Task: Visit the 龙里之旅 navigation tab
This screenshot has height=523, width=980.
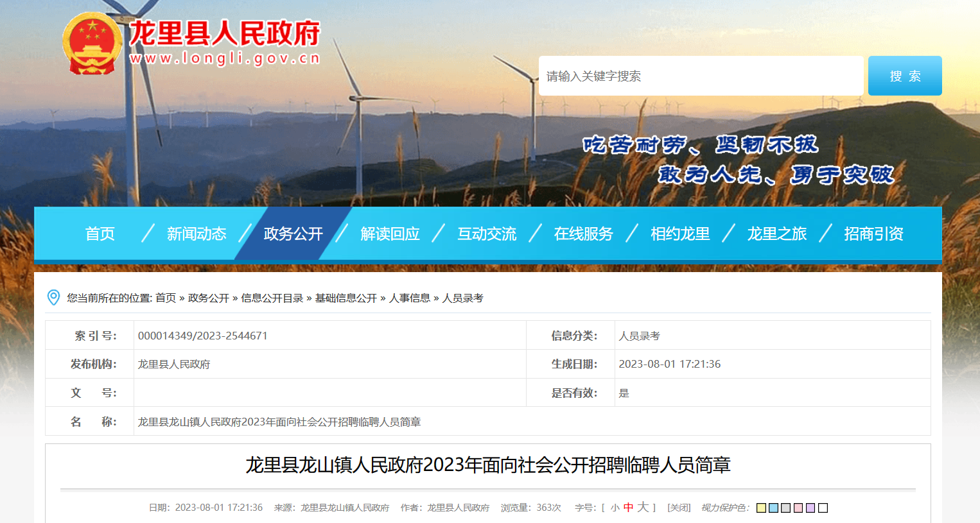Action: tap(777, 234)
